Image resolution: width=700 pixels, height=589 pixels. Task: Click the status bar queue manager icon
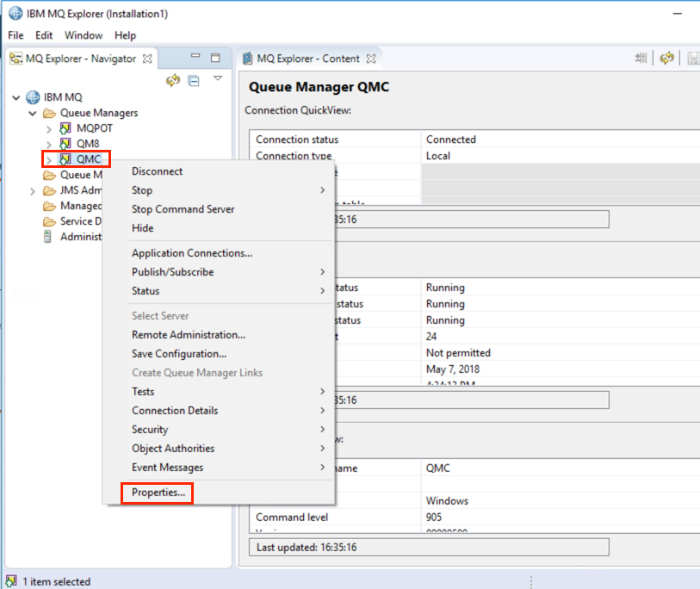pyautogui.click(x=10, y=581)
